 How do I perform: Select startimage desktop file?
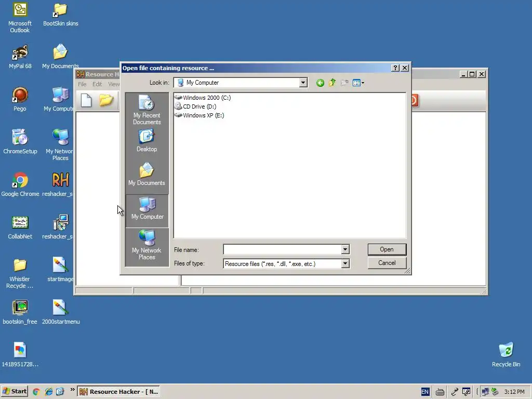pyautogui.click(x=60, y=270)
